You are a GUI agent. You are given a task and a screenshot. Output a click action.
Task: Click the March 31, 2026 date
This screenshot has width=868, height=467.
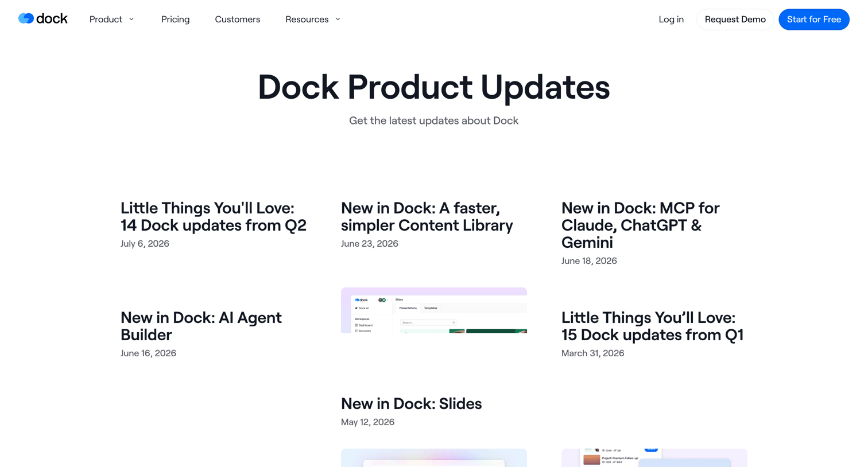[x=592, y=353]
